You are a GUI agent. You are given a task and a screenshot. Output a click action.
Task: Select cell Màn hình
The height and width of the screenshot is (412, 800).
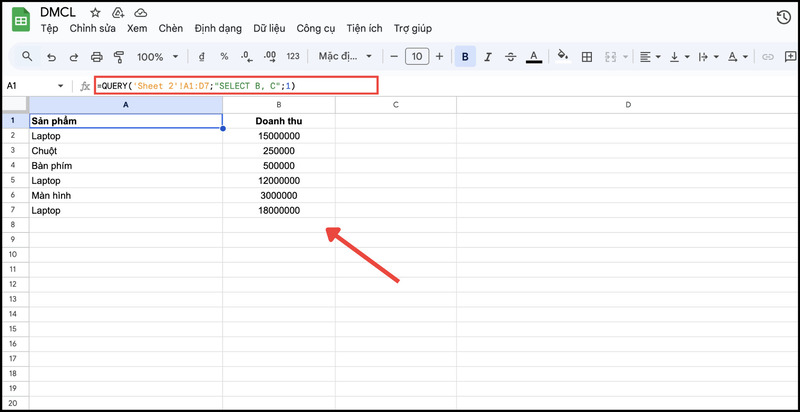pos(126,195)
